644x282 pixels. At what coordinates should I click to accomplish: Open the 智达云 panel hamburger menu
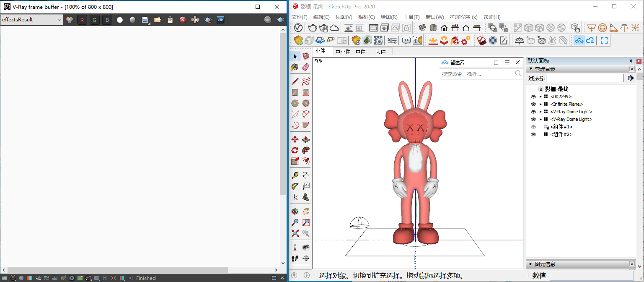[507, 63]
